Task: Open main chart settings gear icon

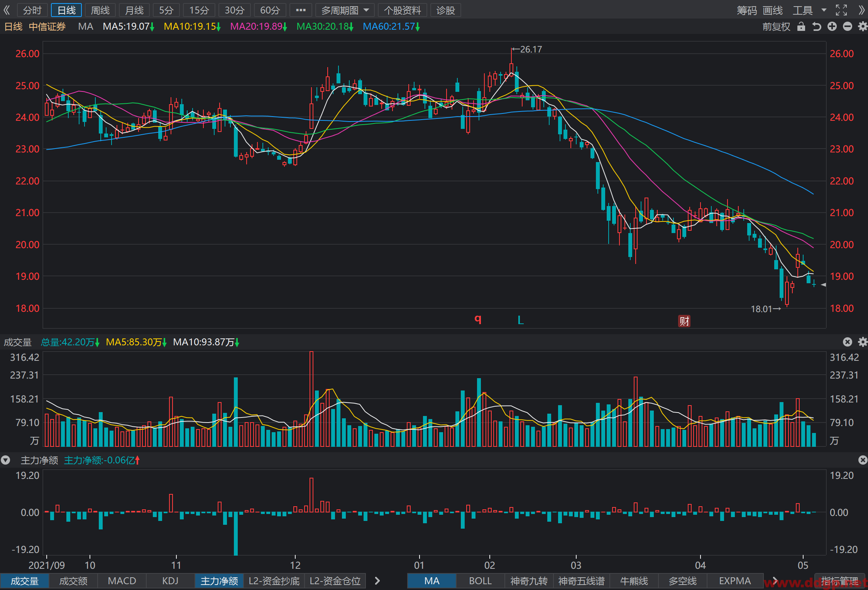Action: pos(863,27)
